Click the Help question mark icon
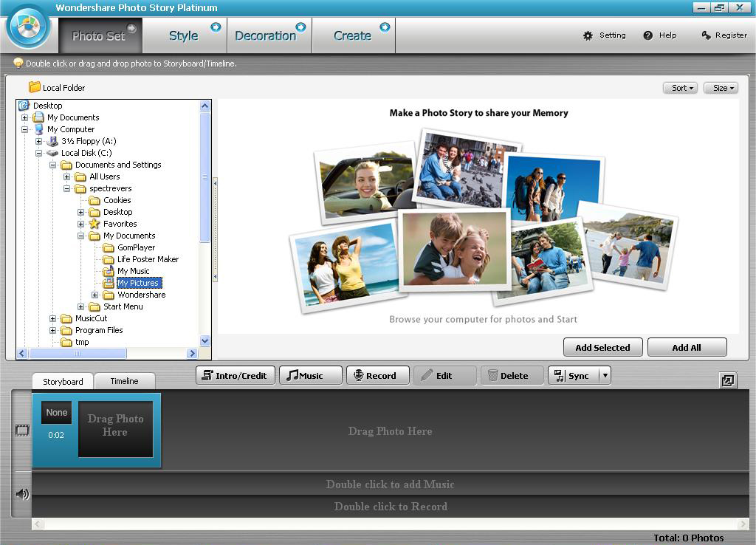This screenshot has width=756, height=545. (647, 35)
